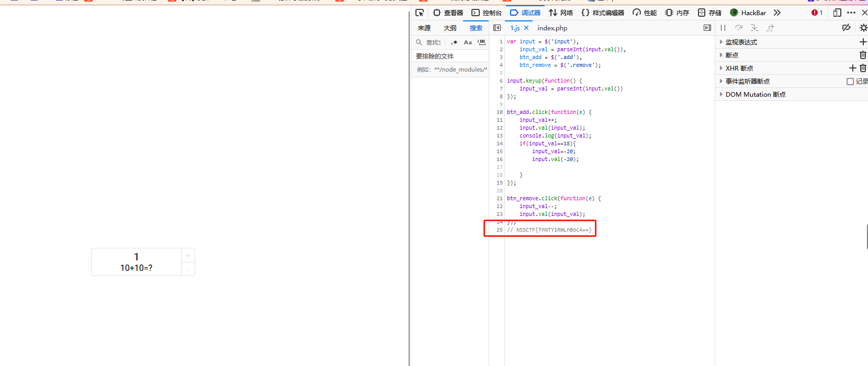Enable the 记录 log checkbox
The height and width of the screenshot is (366, 868).
click(850, 82)
